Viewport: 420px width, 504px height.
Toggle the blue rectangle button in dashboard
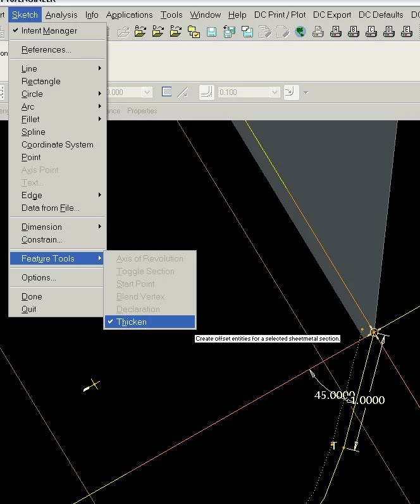click(166, 92)
